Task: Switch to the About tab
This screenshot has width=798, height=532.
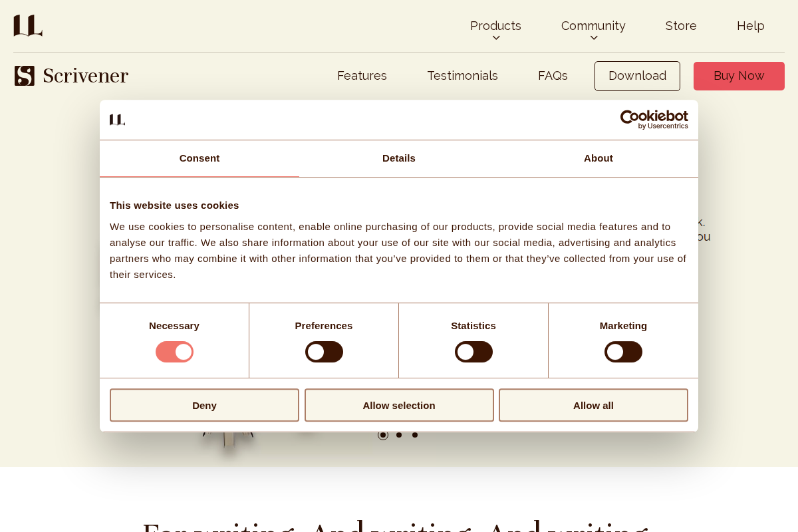Action: click(598, 158)
